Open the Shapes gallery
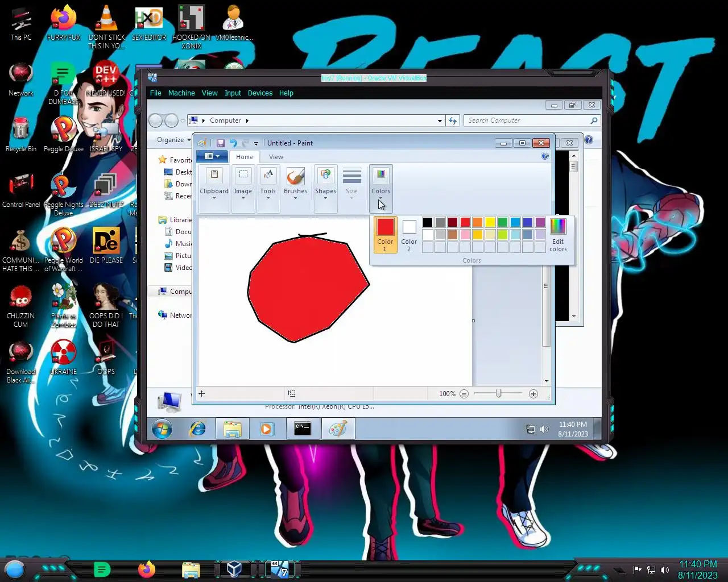728x582 pixels. coord(325,189)
